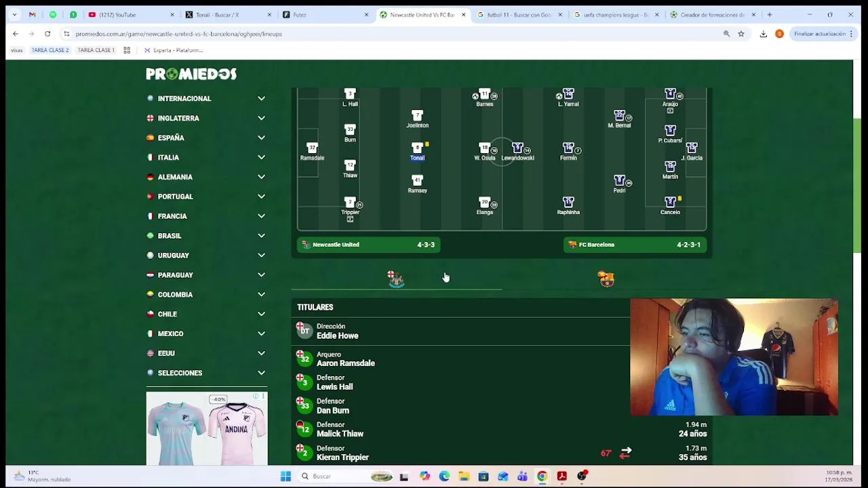868x488 pixels.
Task: Open a new browser tab
Action: click(x=770, y=14)
